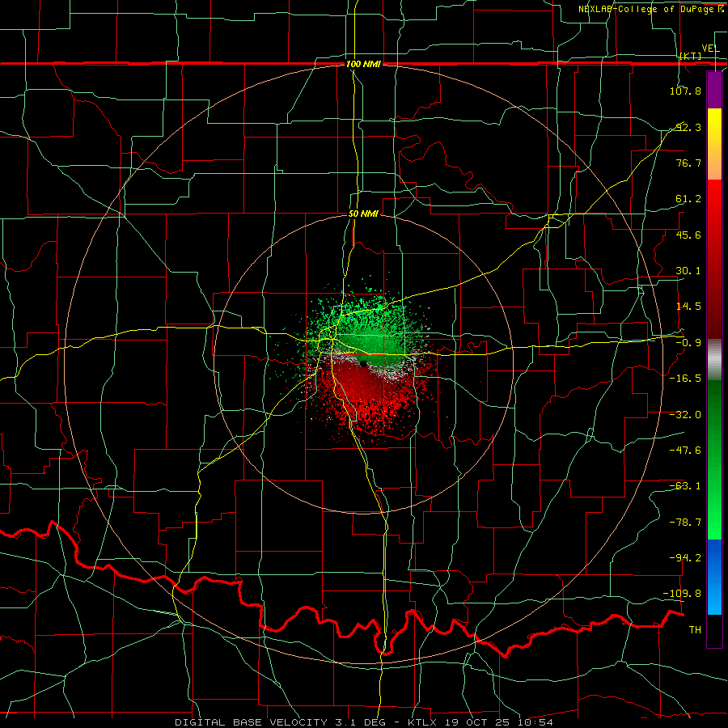The height and width of the screenshot is (728, 728).
Task: Click the 61.2 value on the velocity scale
Action: tap(688, 199)
